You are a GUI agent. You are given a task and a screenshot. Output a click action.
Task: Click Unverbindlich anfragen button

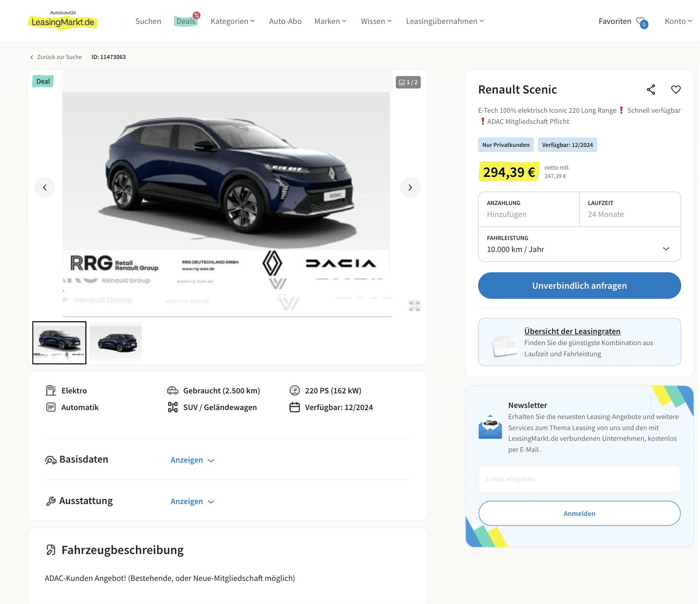pos(579,286)
